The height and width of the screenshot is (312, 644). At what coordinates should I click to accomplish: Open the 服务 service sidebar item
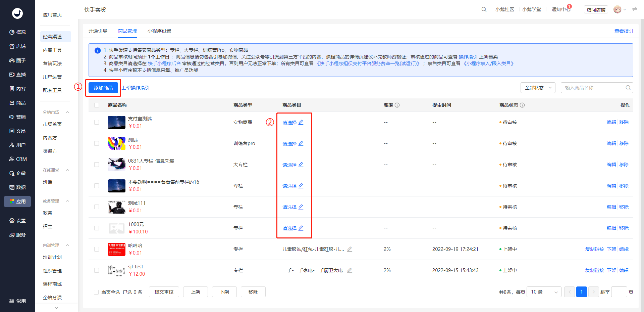tap(17, 235)
